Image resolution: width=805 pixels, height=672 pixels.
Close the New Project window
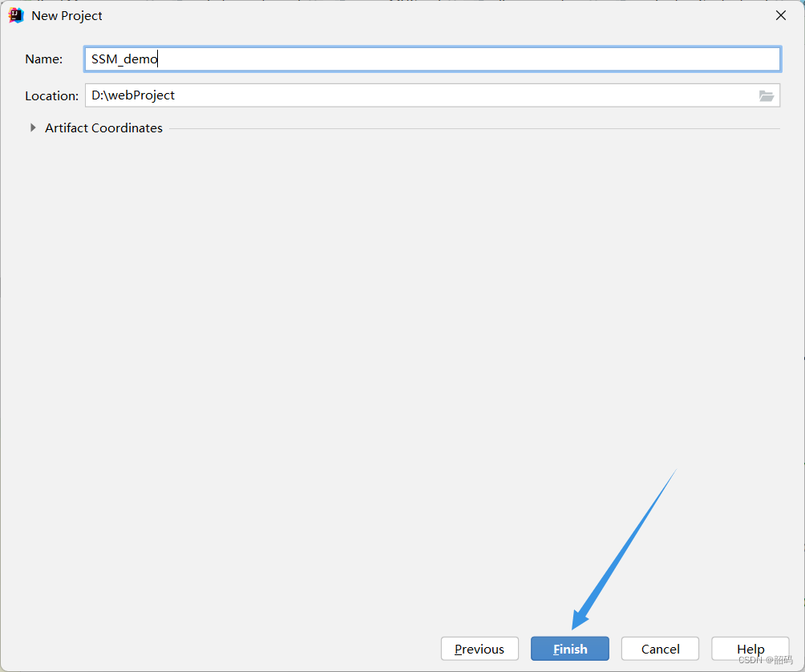781,15
